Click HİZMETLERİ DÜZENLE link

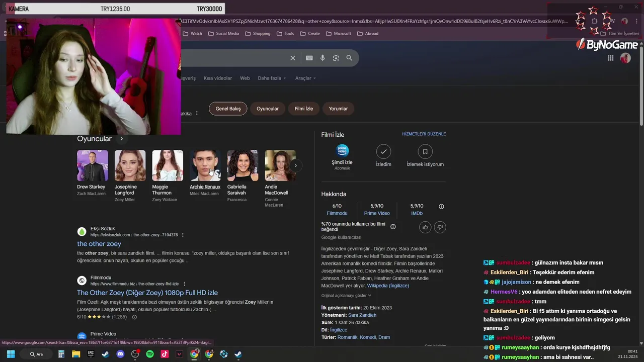[424, 134]
